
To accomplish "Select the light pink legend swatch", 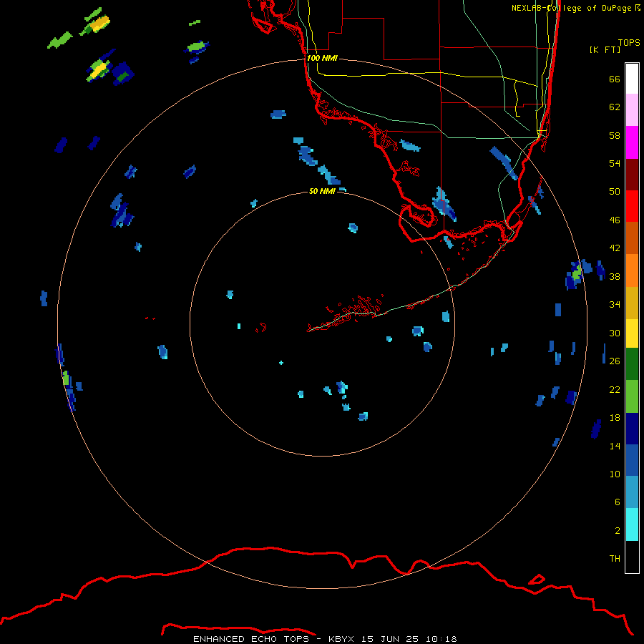I will point(632,109).
